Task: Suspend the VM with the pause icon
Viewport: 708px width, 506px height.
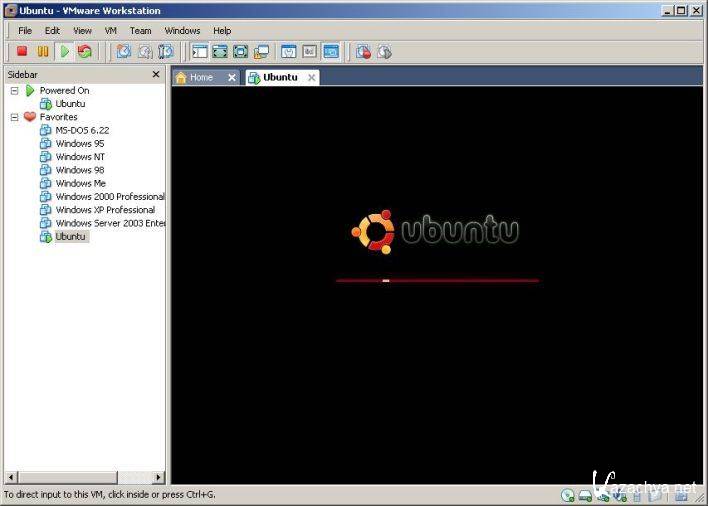Action: click(43, 51)
